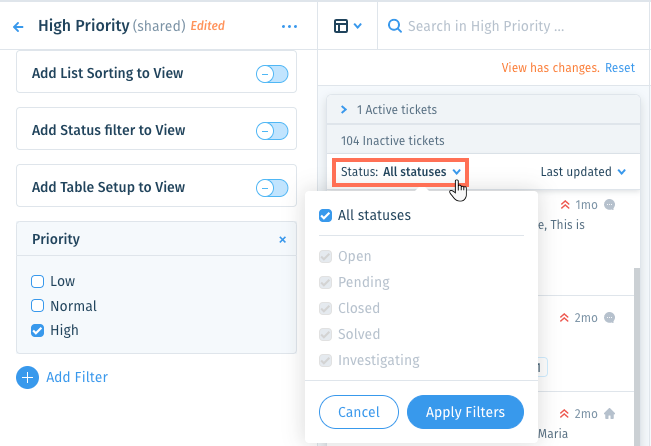Viewport: 651px width, 446px height.
Task: Click the Search in High Priority field
Action: click(515, 26)
